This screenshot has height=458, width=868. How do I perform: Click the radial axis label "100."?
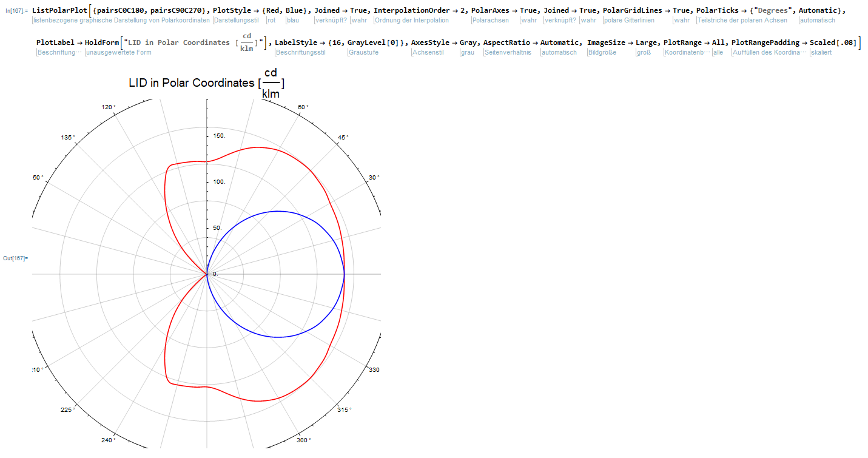coord(219,182)
